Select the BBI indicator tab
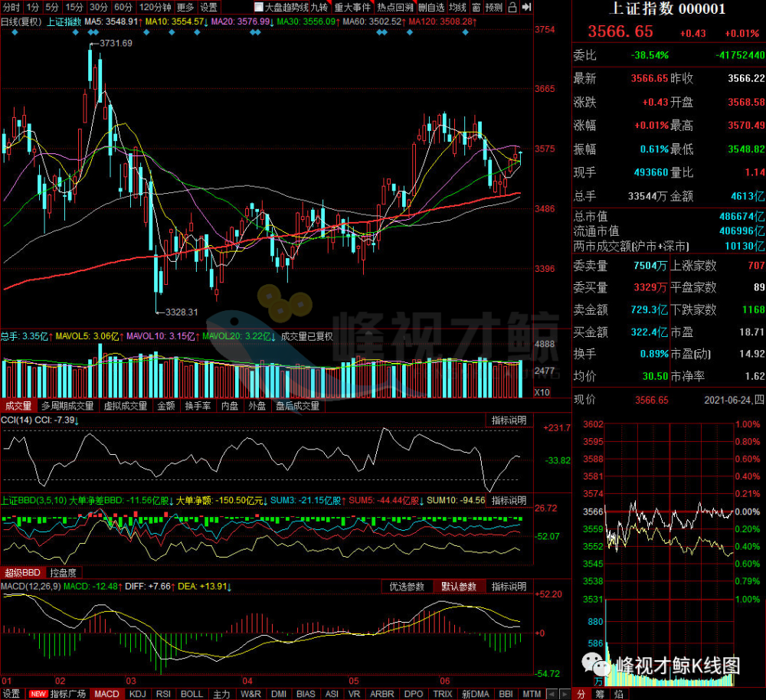This screenshot has width=766, height=700. click(506, 694)
